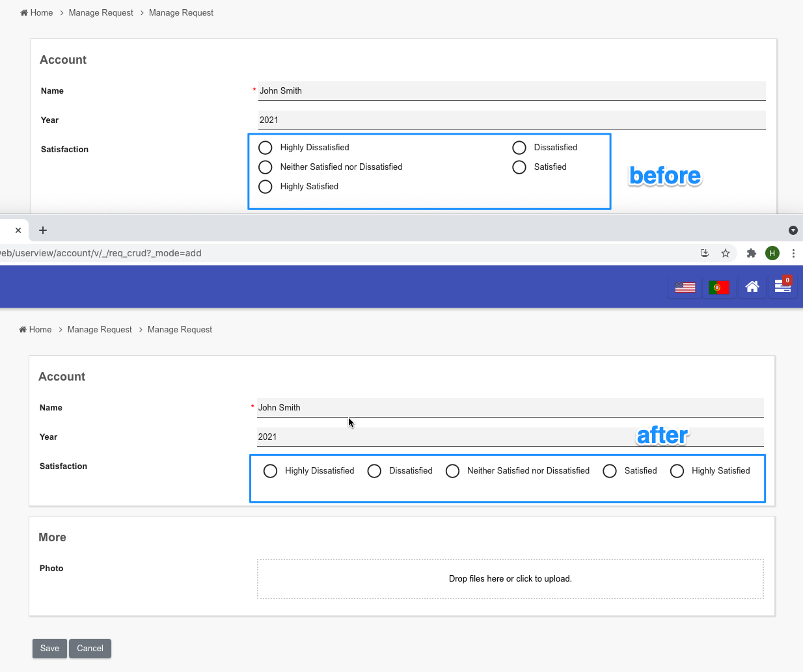Image resolution: width=803 pixels, height=672 pixels.
Task: Open a new browser tab with plus button
Action: pyautogui.click(x=43, y=230)
